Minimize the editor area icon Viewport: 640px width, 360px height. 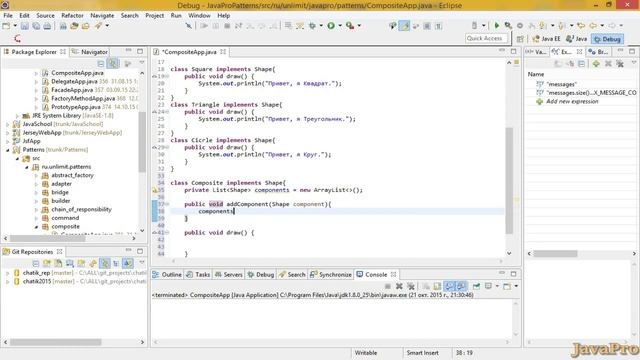pos(502,51)
